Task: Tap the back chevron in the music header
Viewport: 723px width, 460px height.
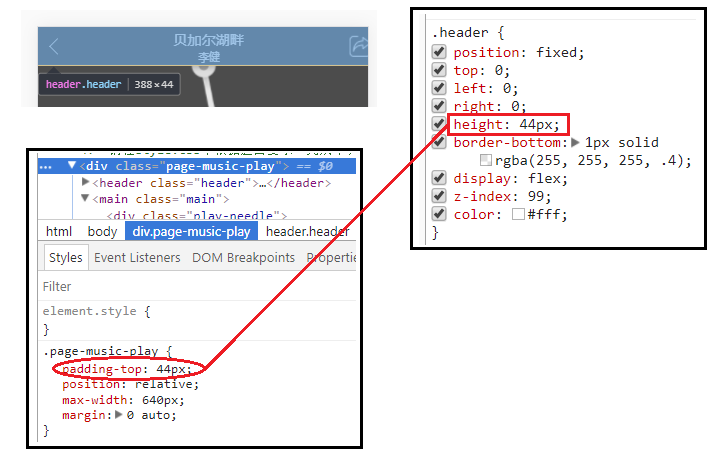Action: [x=54, y=46]
